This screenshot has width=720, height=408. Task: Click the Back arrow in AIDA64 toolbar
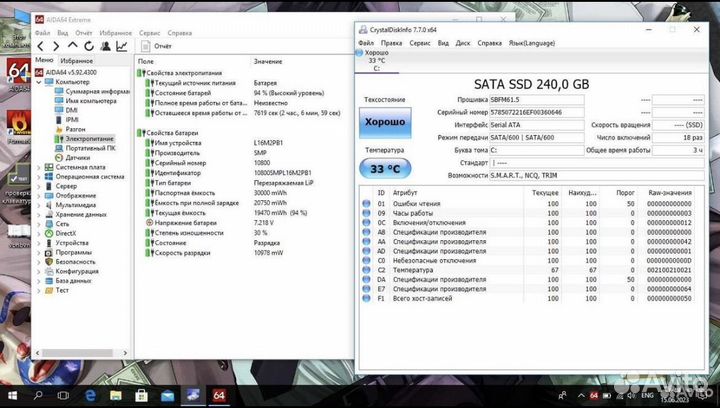point(40,46)
